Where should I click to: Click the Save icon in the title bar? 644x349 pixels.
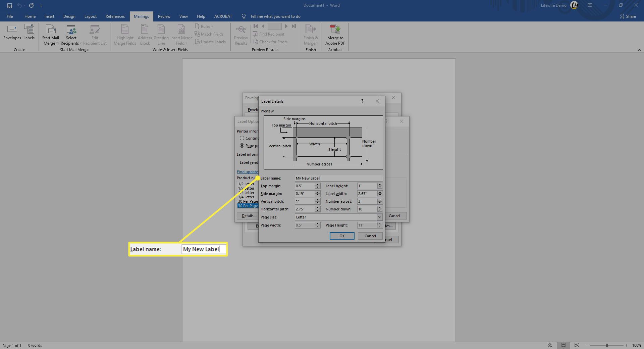[10, 5]
